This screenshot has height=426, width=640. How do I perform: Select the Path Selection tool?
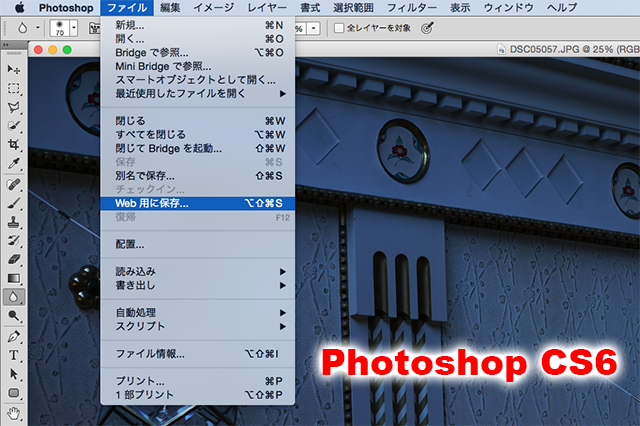[13, 374]
